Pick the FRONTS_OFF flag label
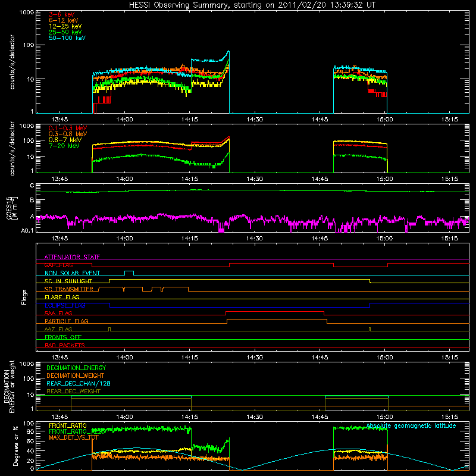 (x=63, y=337)
